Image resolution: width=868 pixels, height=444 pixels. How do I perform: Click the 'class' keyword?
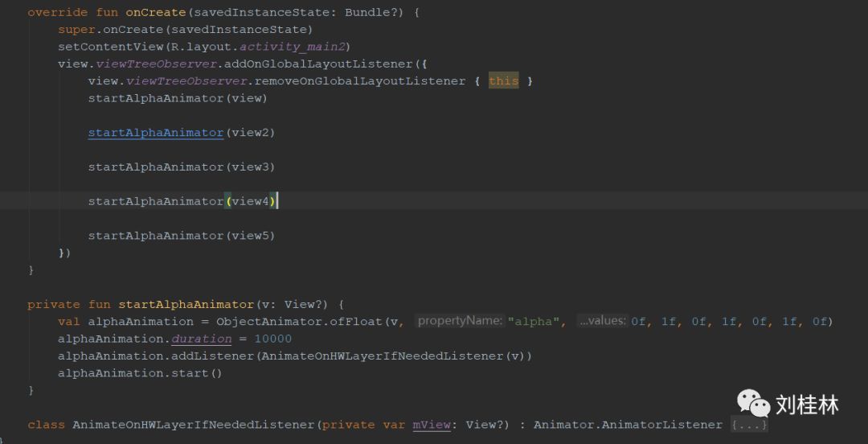47,425
